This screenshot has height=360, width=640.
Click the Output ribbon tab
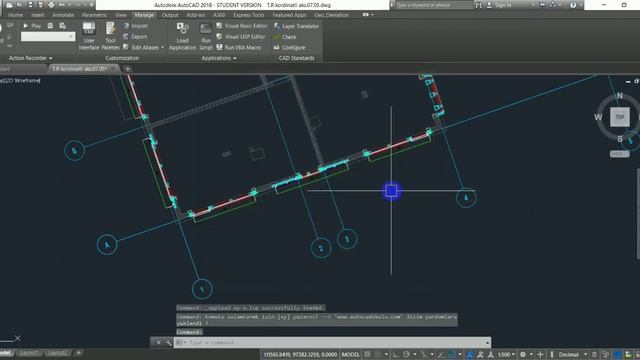pyautogui.click(x=170, y=15)
